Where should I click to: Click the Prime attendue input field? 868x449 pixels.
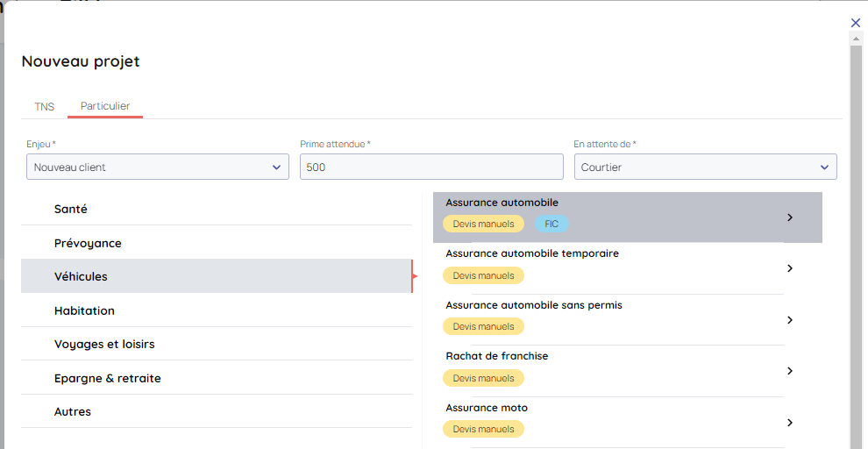coord(431,167)
